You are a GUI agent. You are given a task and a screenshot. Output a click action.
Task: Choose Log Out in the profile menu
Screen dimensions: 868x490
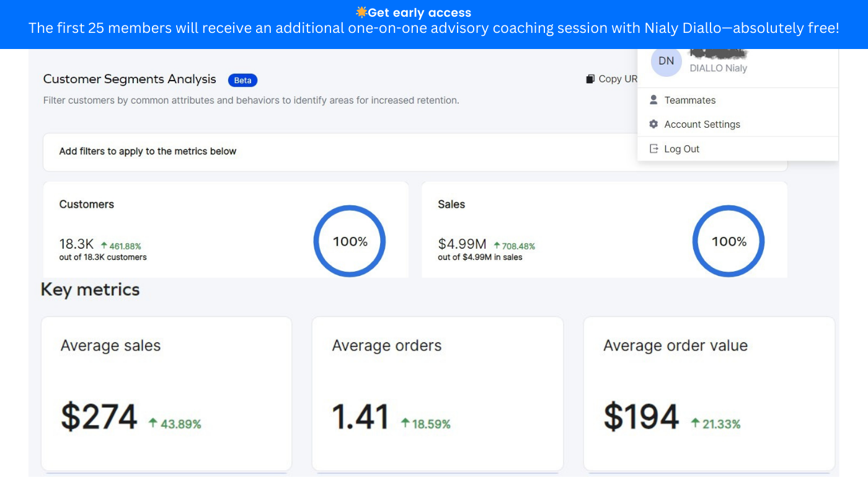681,149
